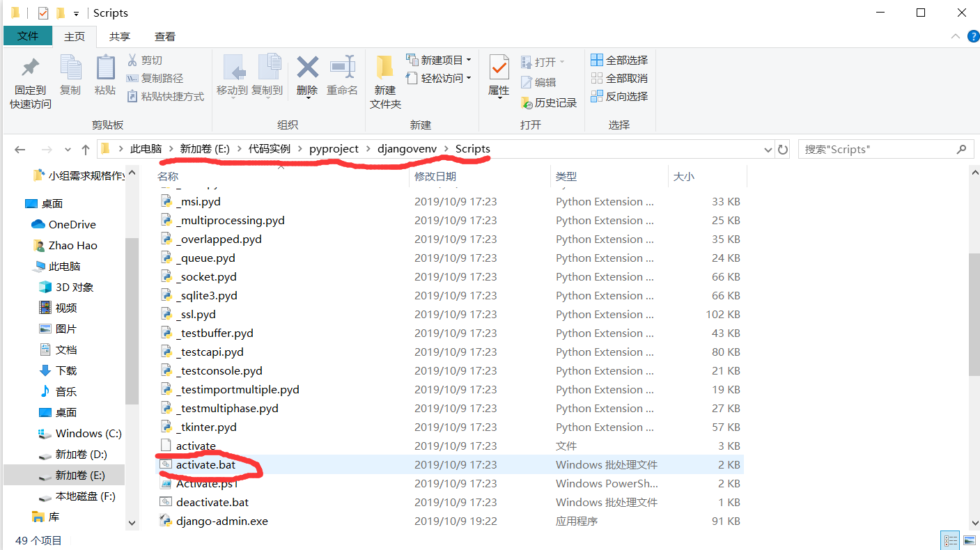Click pyproject in the address breadcrumb
This screenshot has width=980, height=550.
click(334, 149)
